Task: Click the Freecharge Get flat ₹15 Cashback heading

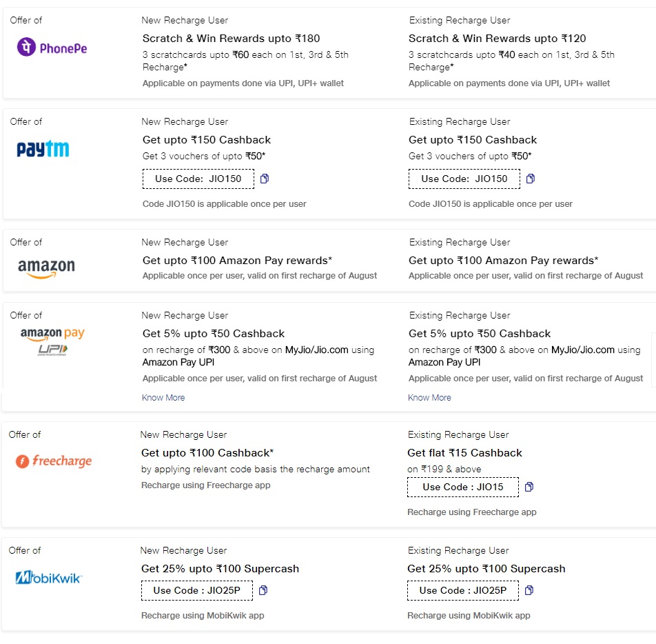Action: [x=464, y=453]
